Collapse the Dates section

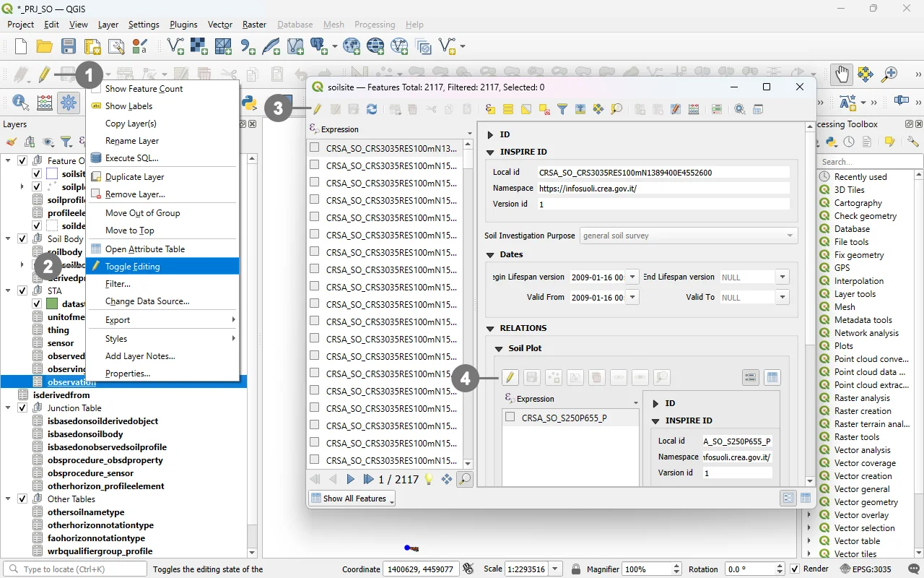click(491, 255)
